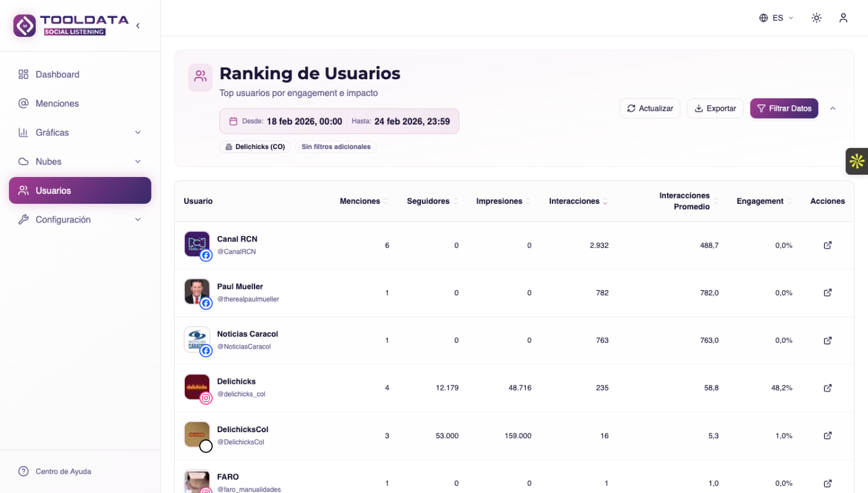Sort by Menciones column
This screenshot has width=868, height=493.
click(x=364, y=201)
